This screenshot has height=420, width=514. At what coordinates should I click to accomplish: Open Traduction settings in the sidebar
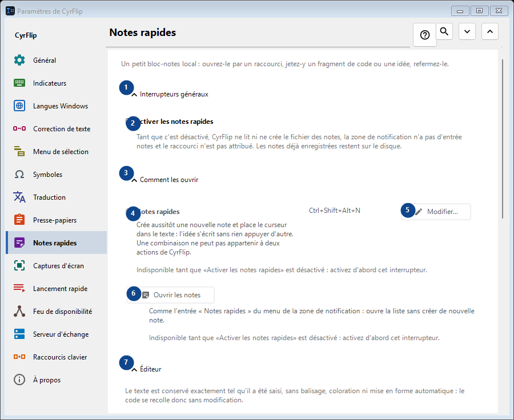click(57, 197)
